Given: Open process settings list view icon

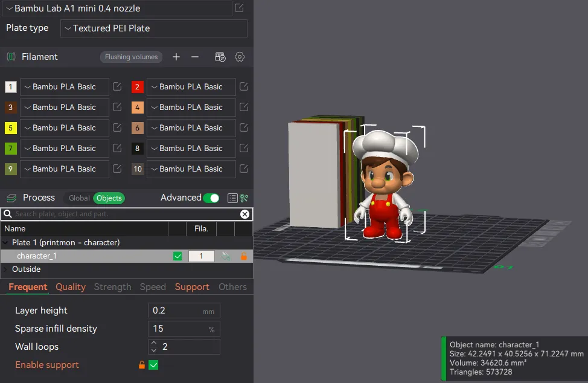Looking at the screenshot, I should [x=232, y=198].
